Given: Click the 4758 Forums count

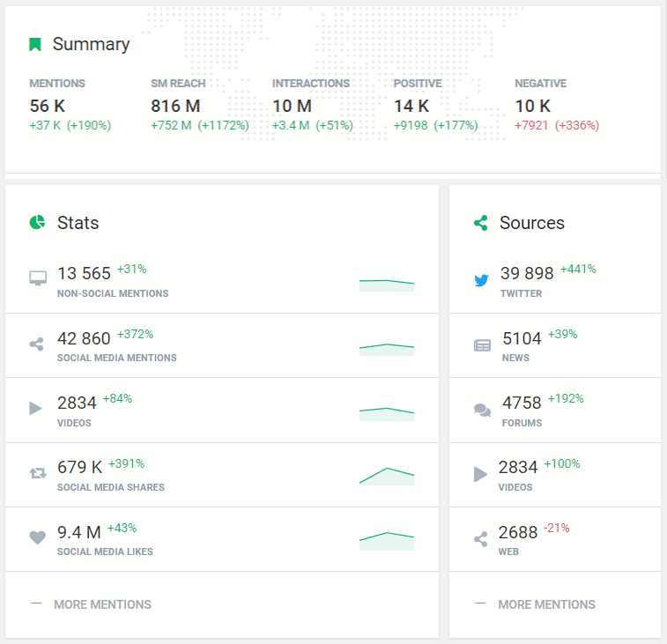Looking at the screenshot, I should 522,403.
